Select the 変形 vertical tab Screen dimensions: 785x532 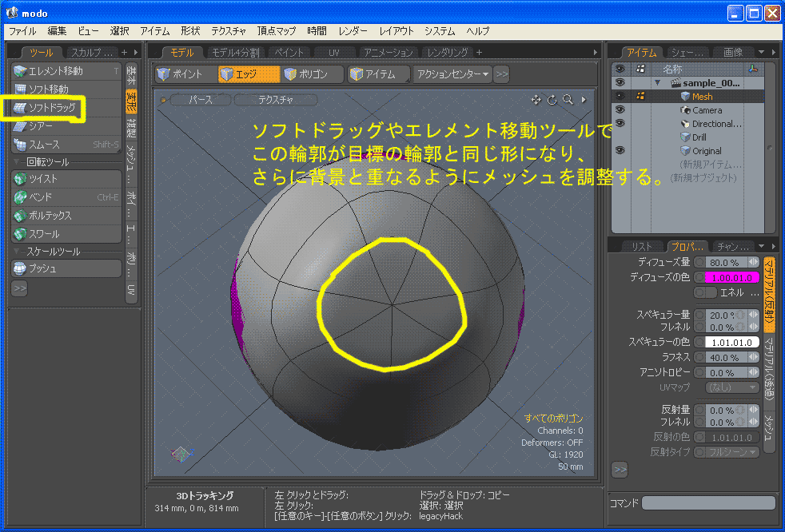click(131, 102)
